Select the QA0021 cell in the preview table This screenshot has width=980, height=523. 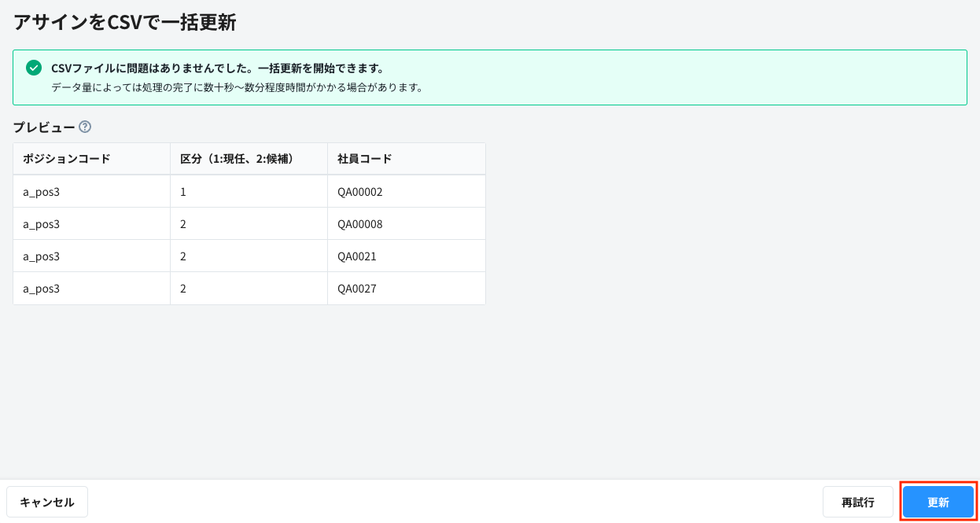click(357, 256)
